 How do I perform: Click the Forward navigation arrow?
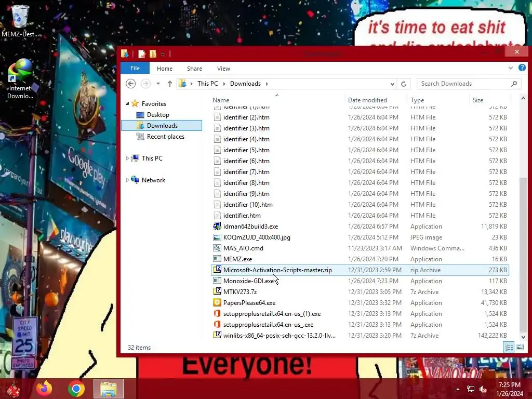145,84
